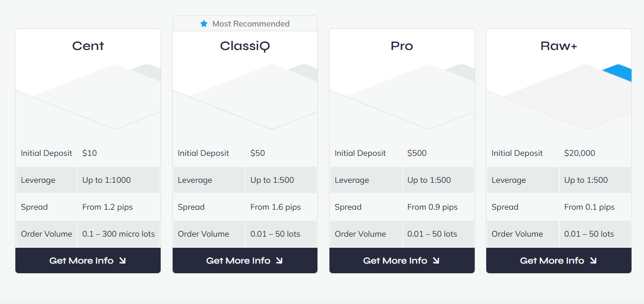Select the Raw+ account heading
Screen dimensions: 644x304
coord(558,46)
